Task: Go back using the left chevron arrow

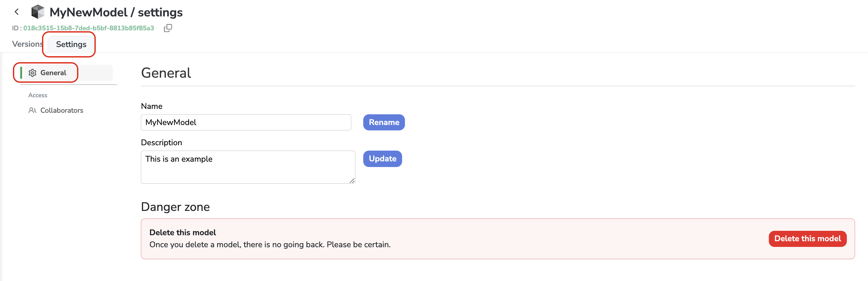Action: click(x=16, y=12)
